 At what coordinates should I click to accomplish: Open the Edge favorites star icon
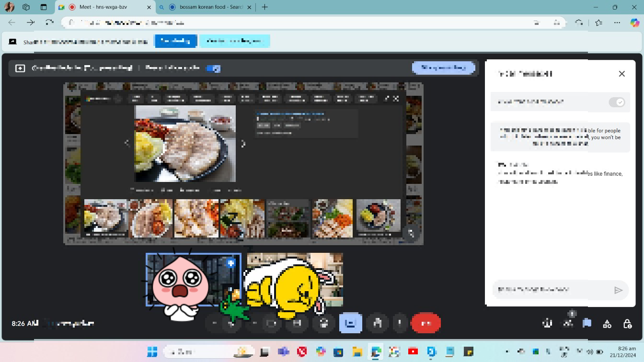click(598, 23)
